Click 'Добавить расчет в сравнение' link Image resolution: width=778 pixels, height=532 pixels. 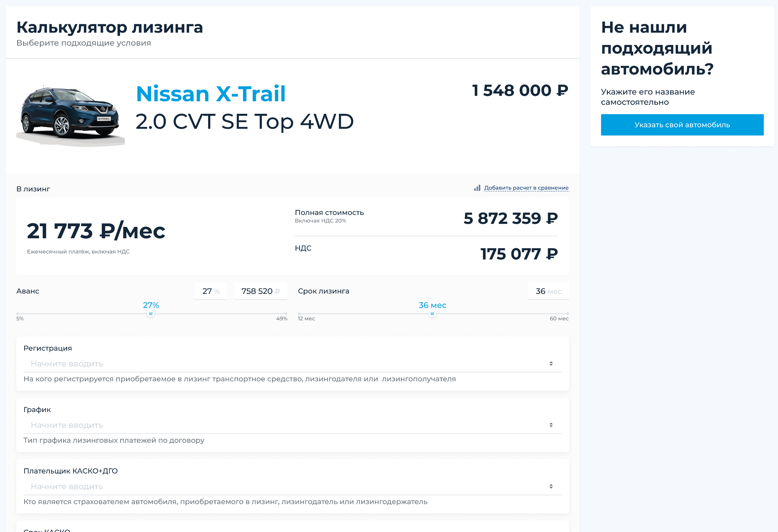point(526,188)
